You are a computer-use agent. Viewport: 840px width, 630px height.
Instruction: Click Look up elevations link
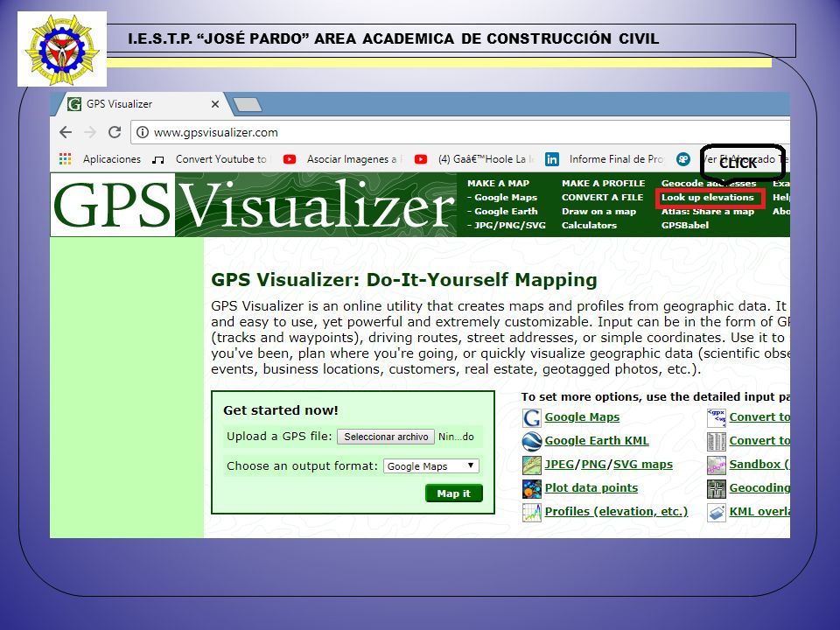(x=708, y=197)
